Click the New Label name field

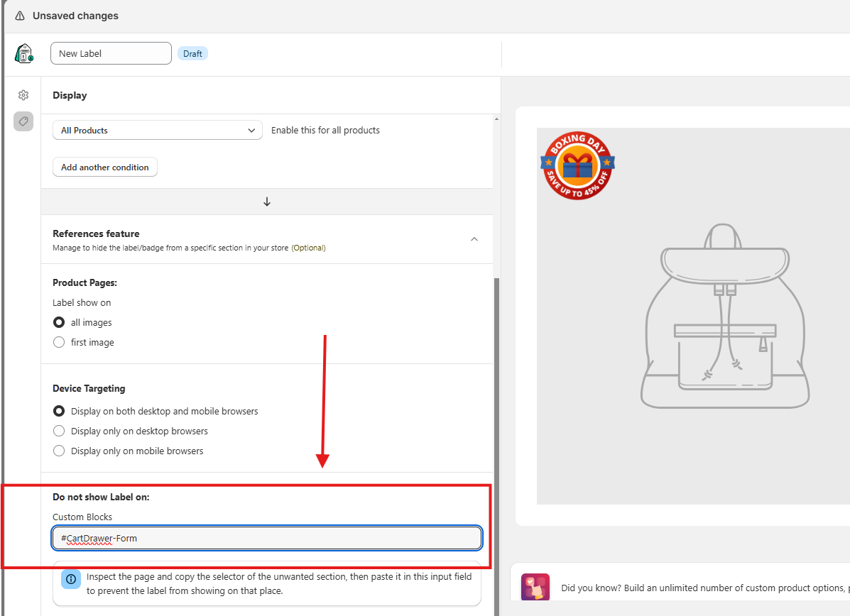[x=111, y=53]
